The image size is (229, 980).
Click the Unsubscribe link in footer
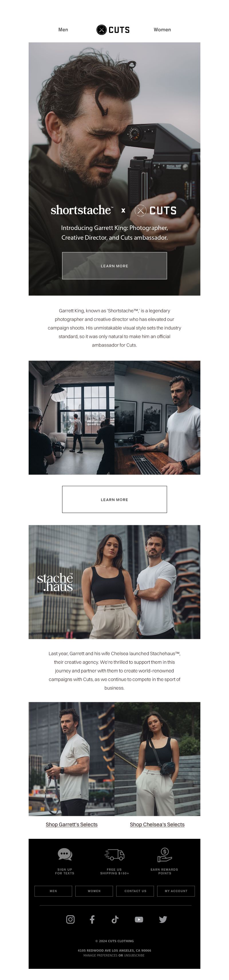click(x=134, y=955)
